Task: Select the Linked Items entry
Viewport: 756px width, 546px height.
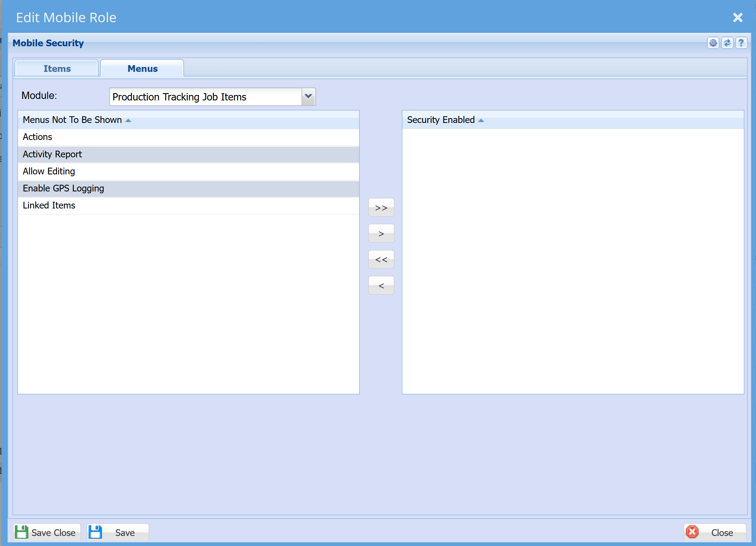Action: [x=188, y=205]
